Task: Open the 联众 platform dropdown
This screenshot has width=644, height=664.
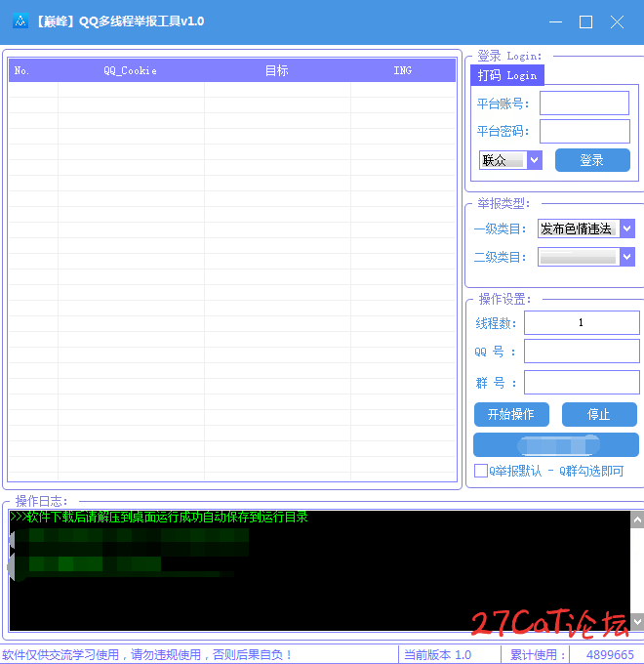Action: click(510, 160)
